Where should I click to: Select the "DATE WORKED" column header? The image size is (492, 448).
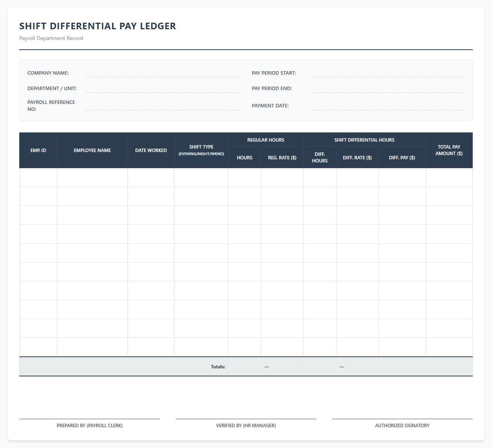(x=151, y=150)
